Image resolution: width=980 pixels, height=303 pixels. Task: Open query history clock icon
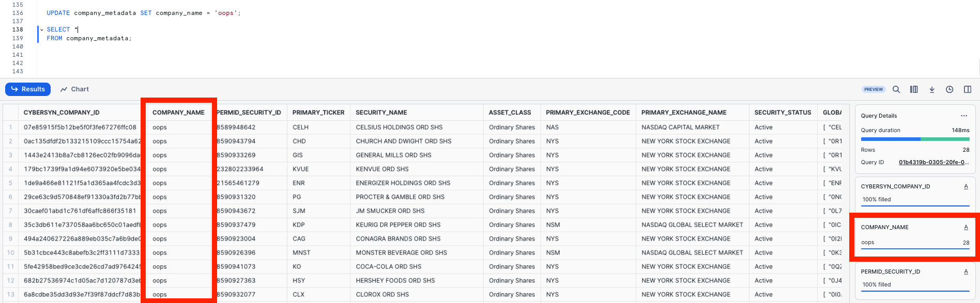coord(950,89)
